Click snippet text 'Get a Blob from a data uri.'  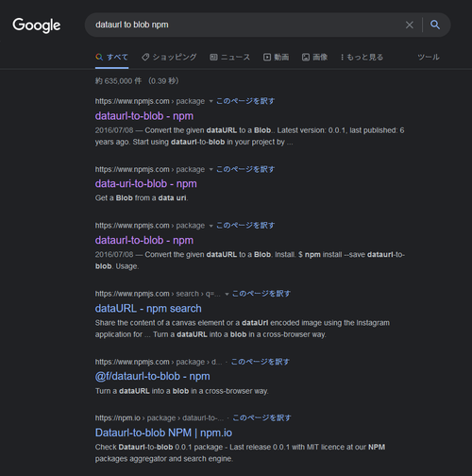click(142, 198)
